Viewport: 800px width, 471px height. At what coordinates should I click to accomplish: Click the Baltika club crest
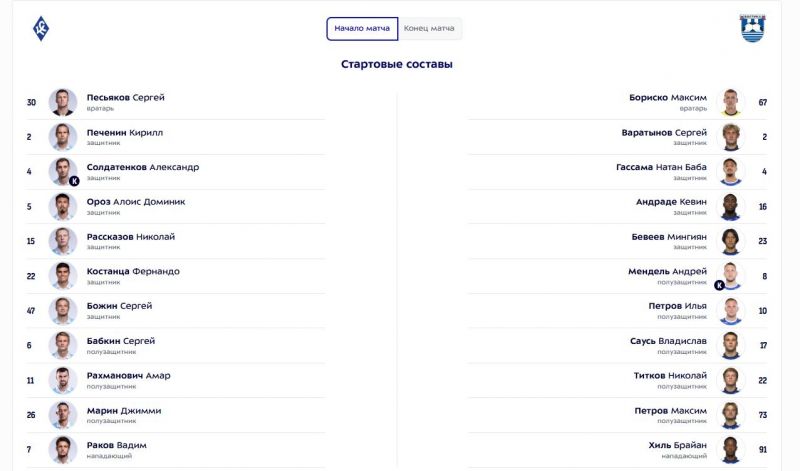[x=753, y=28]
